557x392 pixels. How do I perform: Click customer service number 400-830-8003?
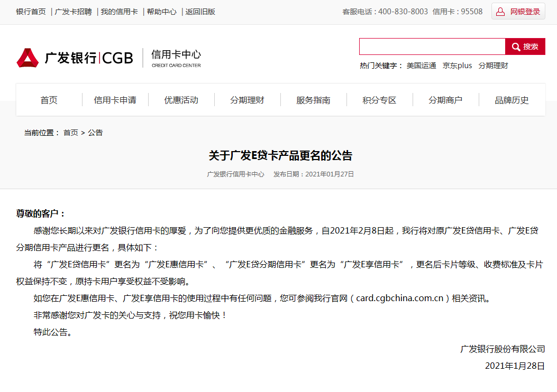point(403,12)
